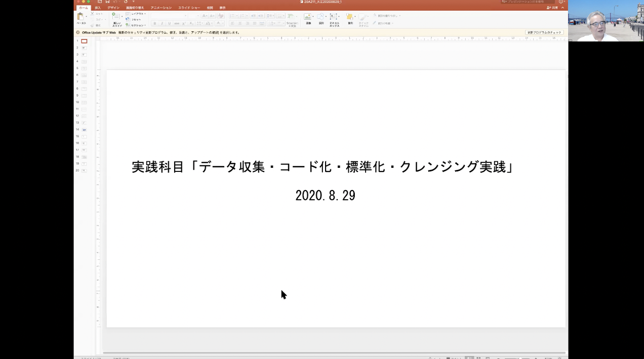The image size is (644, 359).
Task: Click the Undo icon in title bar
Action: (115, 2)
